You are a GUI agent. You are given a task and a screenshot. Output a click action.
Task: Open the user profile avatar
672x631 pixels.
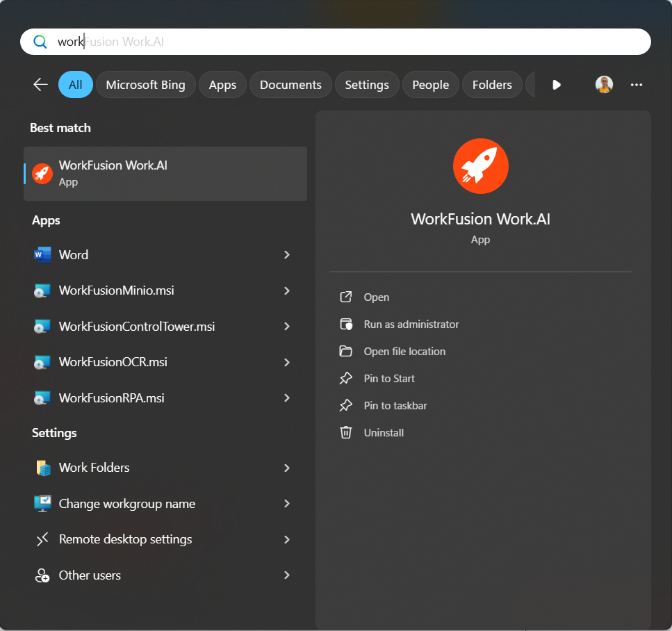[x=604, y=85]
